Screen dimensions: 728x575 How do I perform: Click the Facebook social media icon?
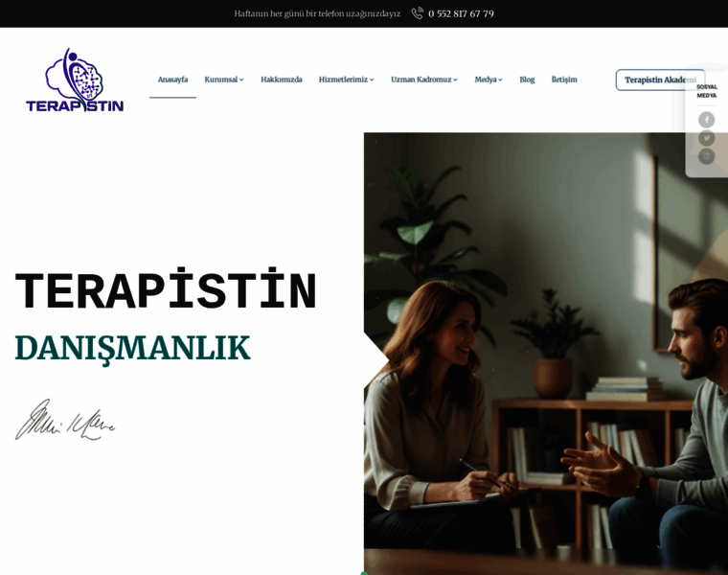click(x=706, y=120)
